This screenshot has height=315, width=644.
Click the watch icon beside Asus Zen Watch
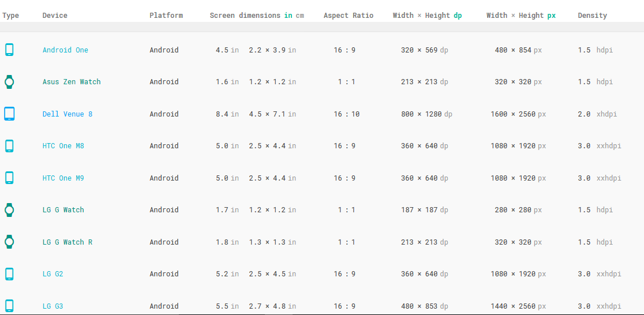9,82
